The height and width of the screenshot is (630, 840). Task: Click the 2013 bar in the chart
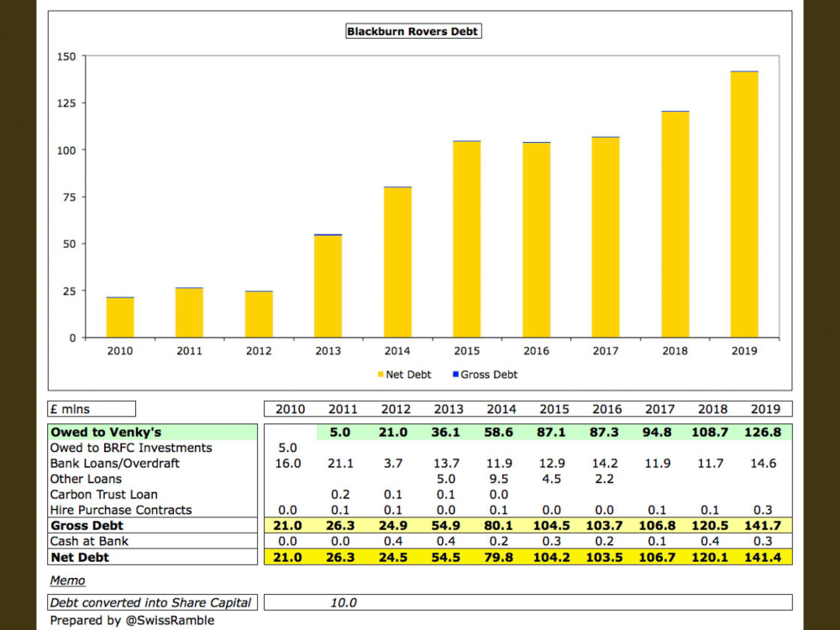328,286
